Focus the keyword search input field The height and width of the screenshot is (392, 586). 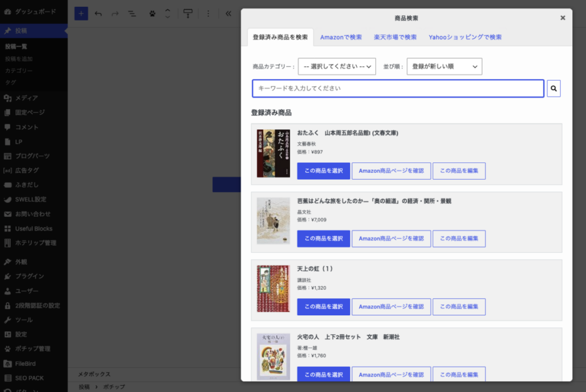398,89
